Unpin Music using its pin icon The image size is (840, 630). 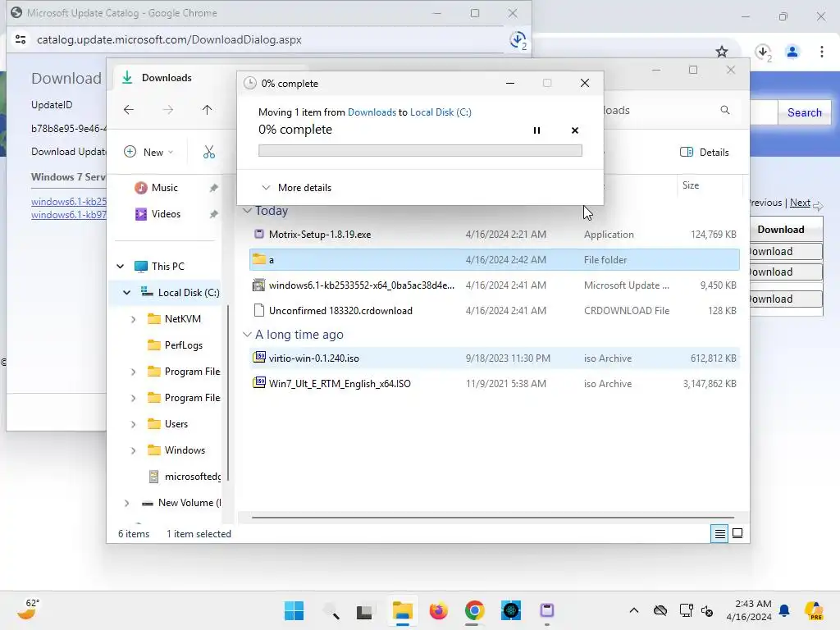[214, 188]
